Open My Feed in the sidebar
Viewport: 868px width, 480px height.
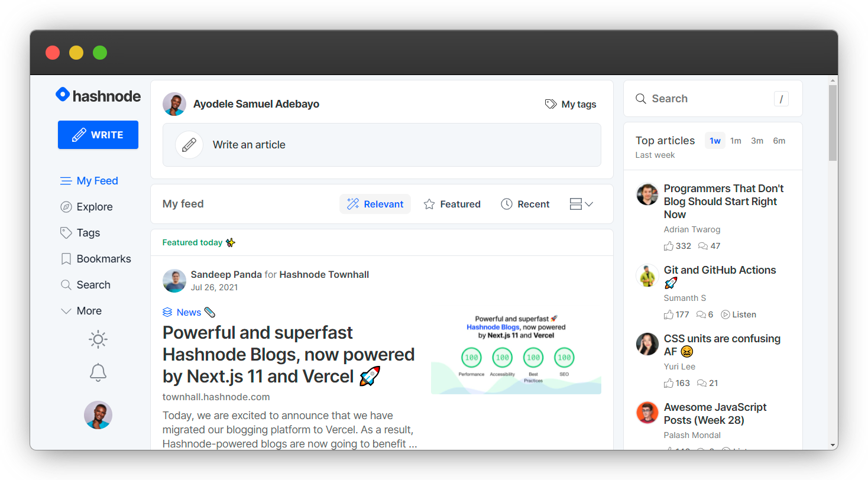point(89,181)
